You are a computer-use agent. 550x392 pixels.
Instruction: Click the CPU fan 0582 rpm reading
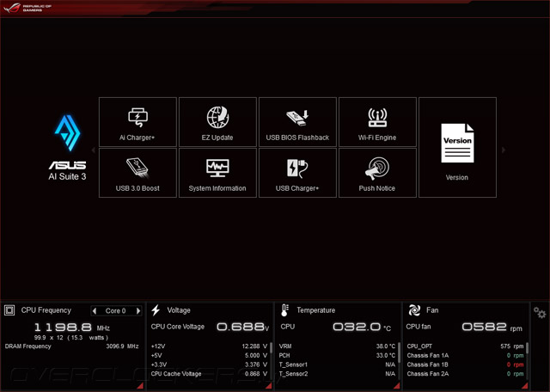coord(492,327)
